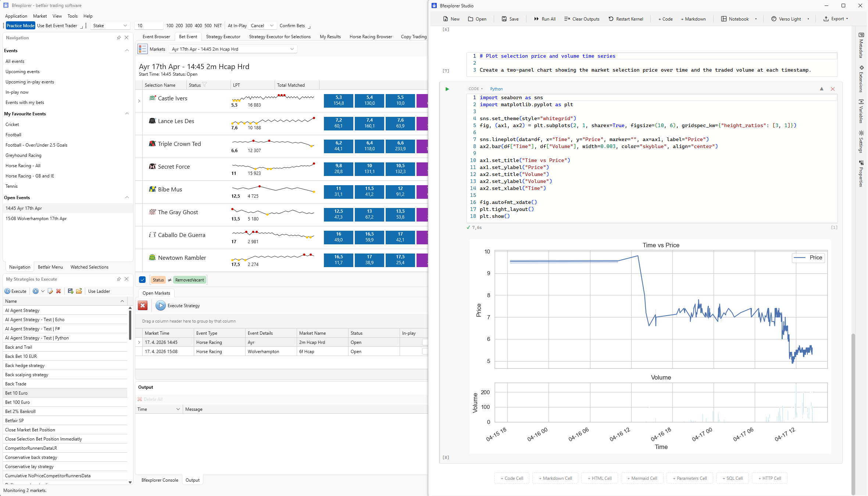This screenshot has height=496, width=868.
Task: Pin the Navigation panel
Action: tap(119, 38)
